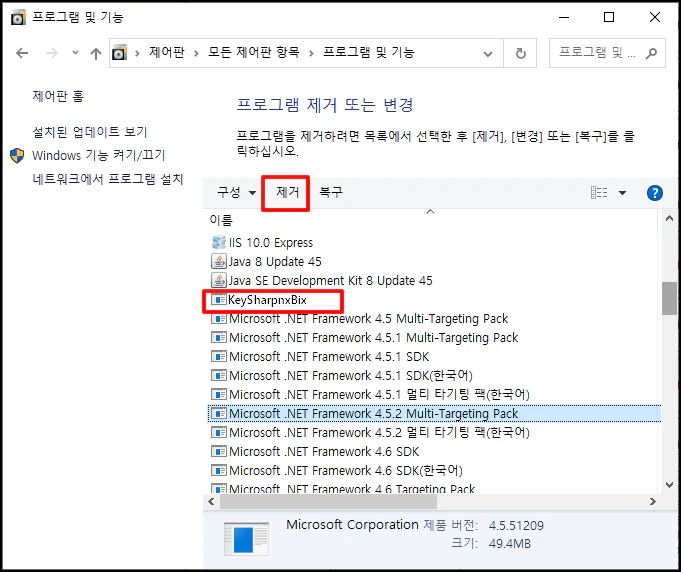Click the view options icon
This screenshot has width=681, height=572.
pyautogui.click(x=599, y=192)
